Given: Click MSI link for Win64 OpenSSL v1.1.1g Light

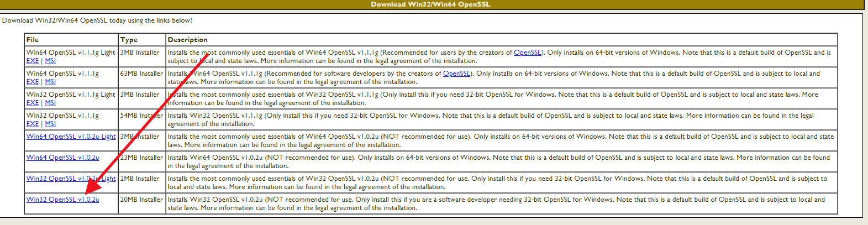Looking at the screenshot, I should [50, 61].
